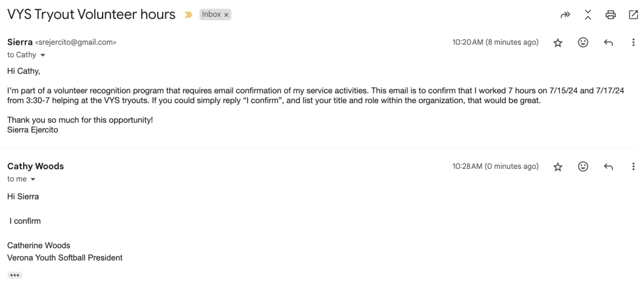
Task: Expand 'to me' recipient details
Action: coord(33,179)
